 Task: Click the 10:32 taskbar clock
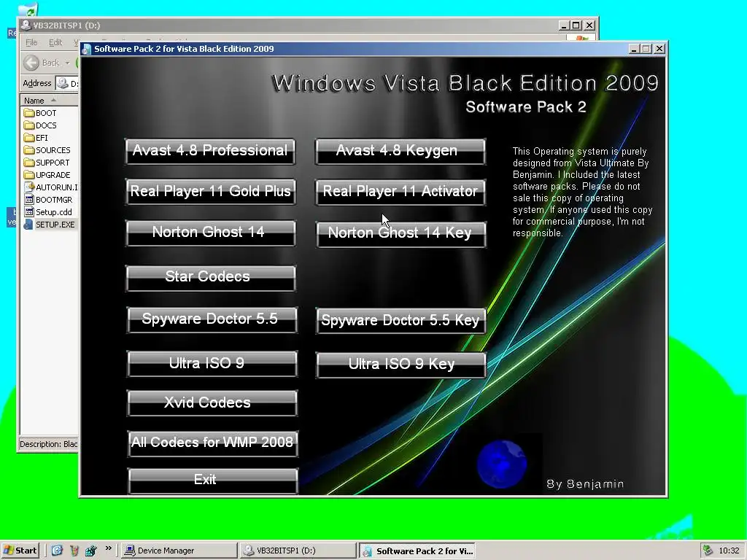[729, 551]
